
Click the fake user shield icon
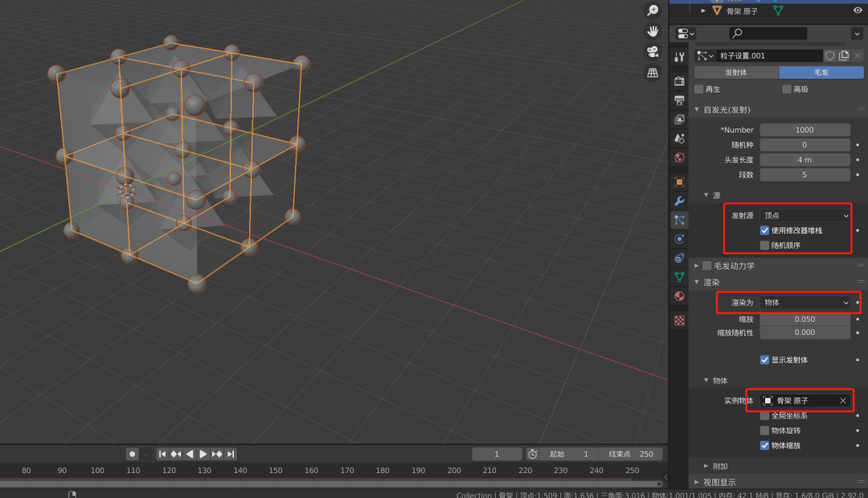(829, 56)
